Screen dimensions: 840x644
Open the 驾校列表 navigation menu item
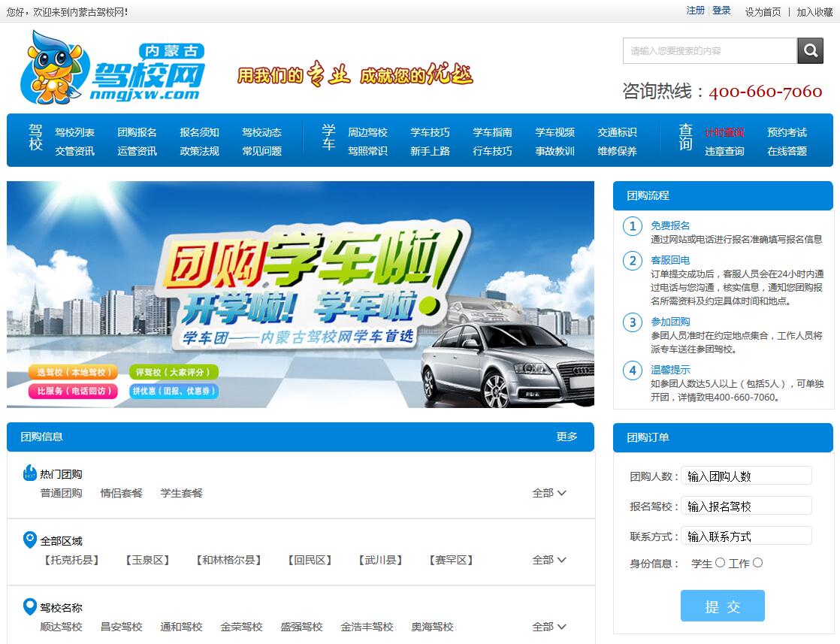[74, 132]
